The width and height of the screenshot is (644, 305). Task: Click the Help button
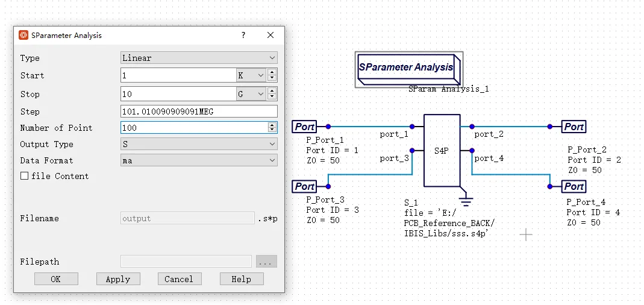point(242,278)
